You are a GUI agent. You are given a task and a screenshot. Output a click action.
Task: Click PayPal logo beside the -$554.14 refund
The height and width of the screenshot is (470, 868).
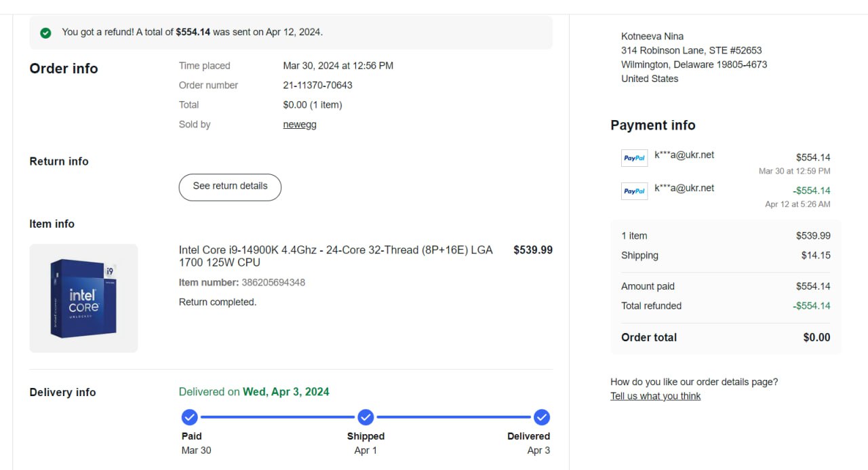click(634, 191)
